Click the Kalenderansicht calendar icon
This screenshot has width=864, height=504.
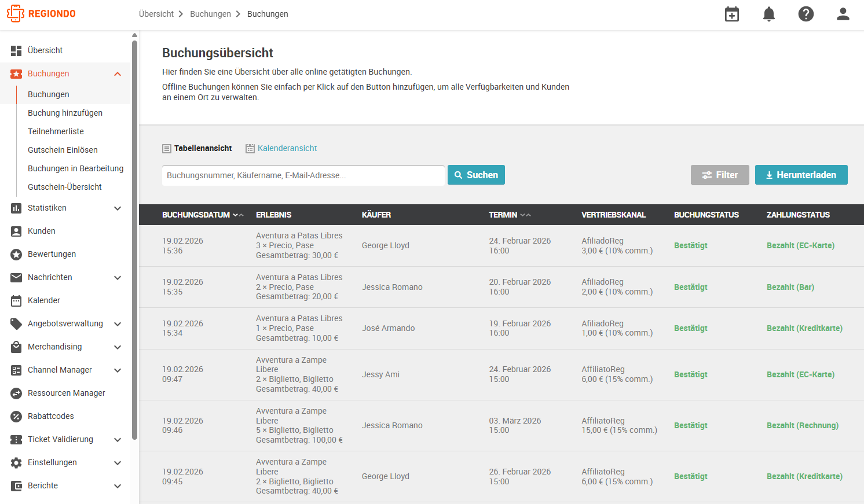click(250, 149)
